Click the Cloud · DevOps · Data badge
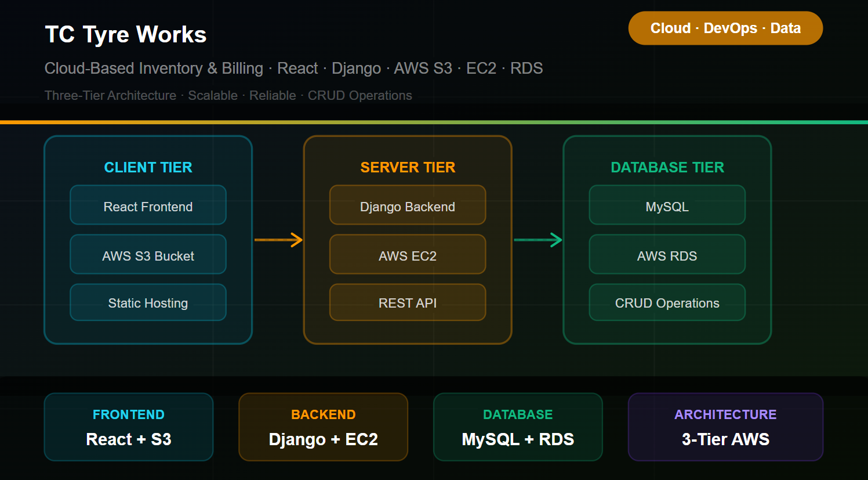The image size is (868, 480). coord(725,28)
